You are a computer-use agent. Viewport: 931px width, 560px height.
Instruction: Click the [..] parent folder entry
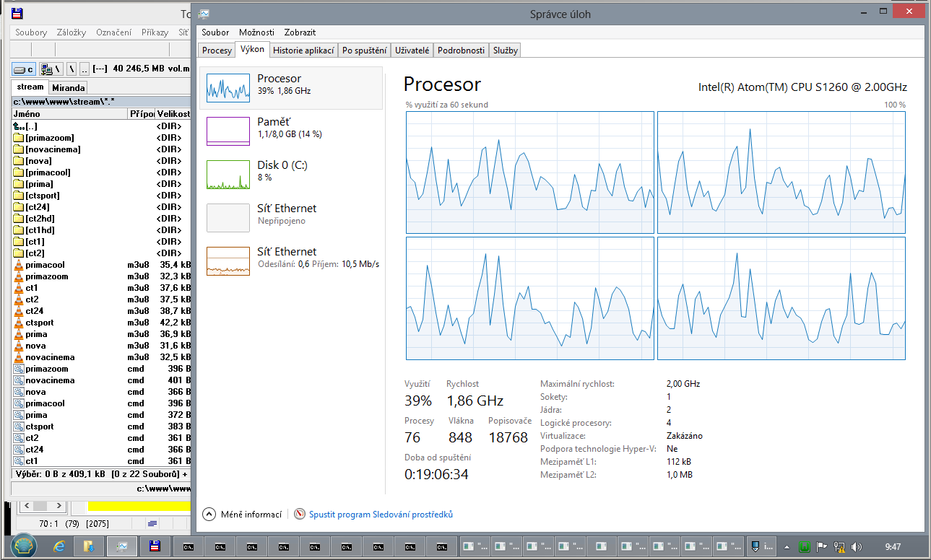pos(101,126)
